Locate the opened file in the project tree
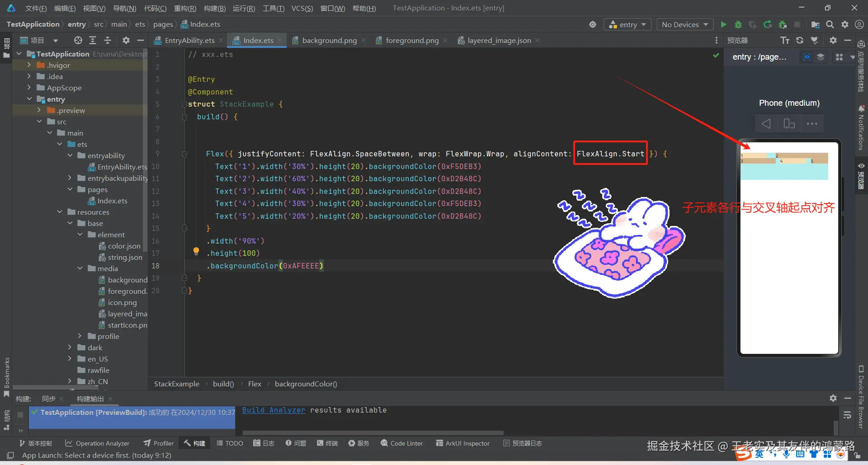 pyautogui.click(x=78, y=40)
